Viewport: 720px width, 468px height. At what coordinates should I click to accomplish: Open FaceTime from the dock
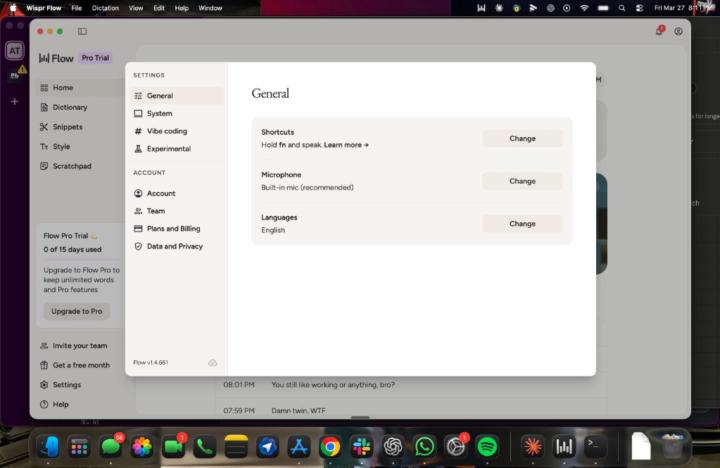tap(174, 446)
